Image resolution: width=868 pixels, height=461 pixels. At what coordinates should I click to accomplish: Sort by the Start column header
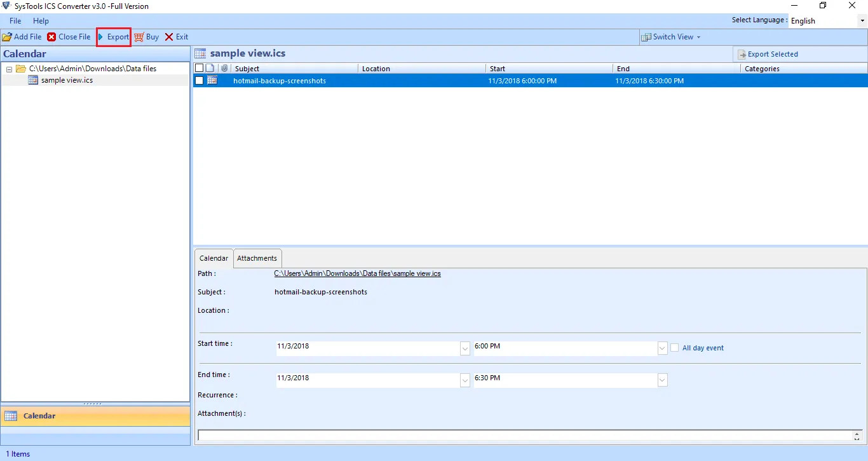point(549,68)
